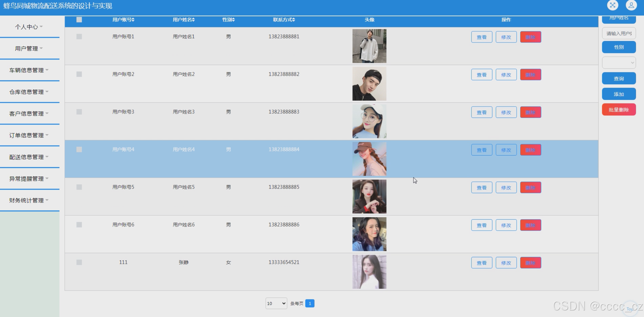Open the 性别 filter dropdown
The height and width of the screenshot is (317, 644).
tap(619, 63)
